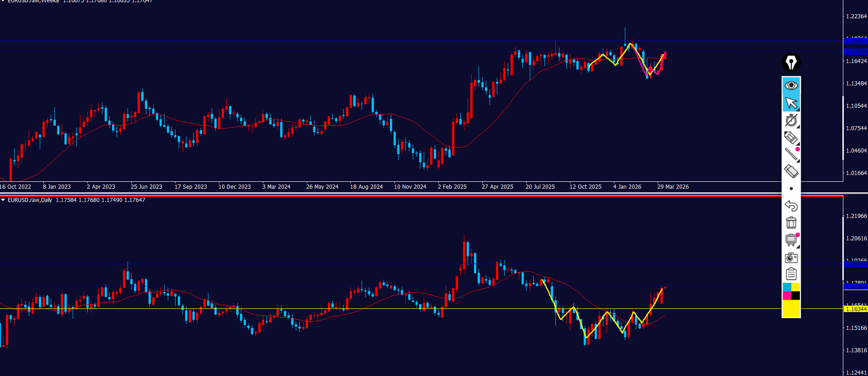Click the 1.16344 price label on the Daily axis
The height and width of the screenshot is (376, 868).
pos(855,309)
